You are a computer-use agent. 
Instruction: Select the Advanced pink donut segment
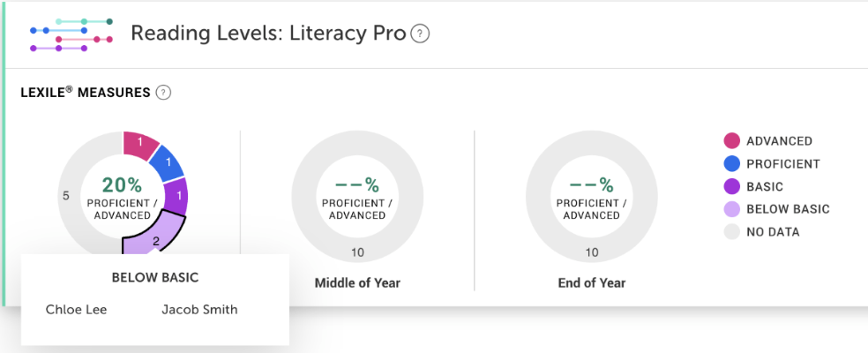tap(141, 146)
